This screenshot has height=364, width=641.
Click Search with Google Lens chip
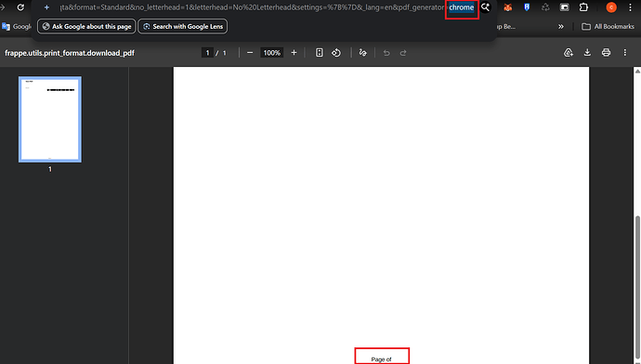[x=183, y=27]
